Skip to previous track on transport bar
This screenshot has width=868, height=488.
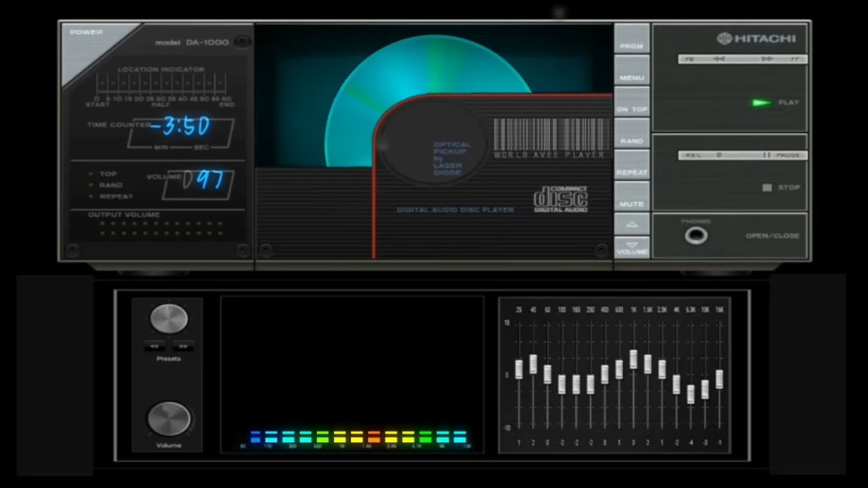point(719,60)
